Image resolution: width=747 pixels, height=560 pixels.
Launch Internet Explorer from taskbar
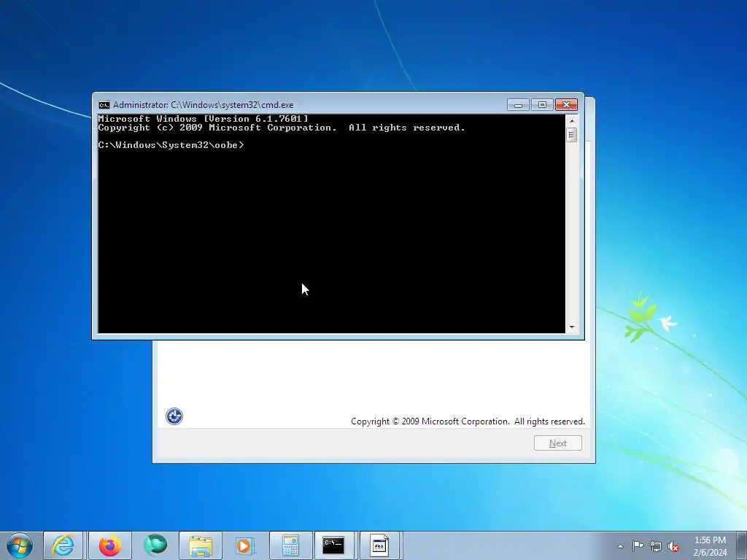[x=63, y=545]
